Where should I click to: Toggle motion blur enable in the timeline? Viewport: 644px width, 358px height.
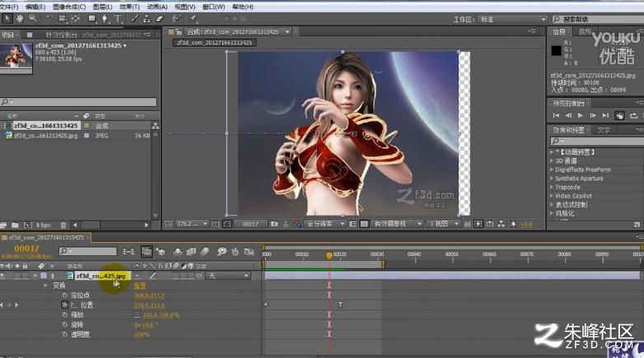click(x=204, y=251)
